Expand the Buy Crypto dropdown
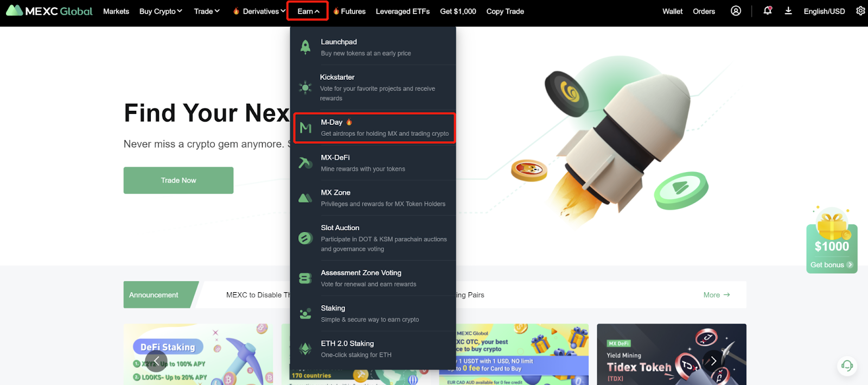Viewport: 868px width, 385px height. pos(161,11)
